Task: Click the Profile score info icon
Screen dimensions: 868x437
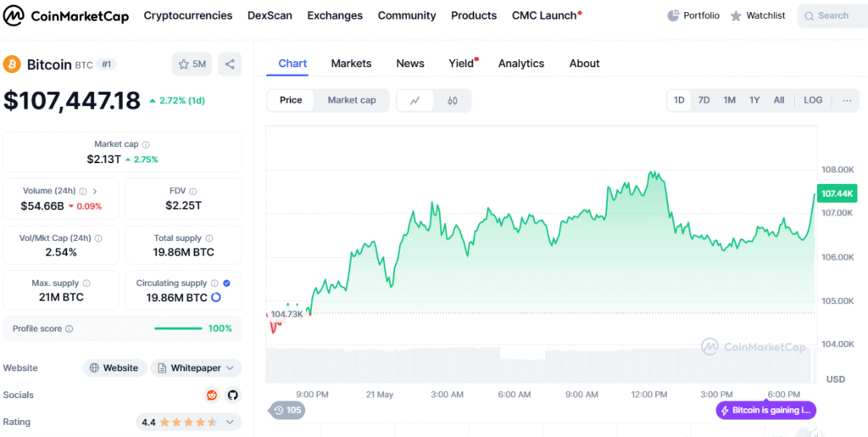Action: 69,328
